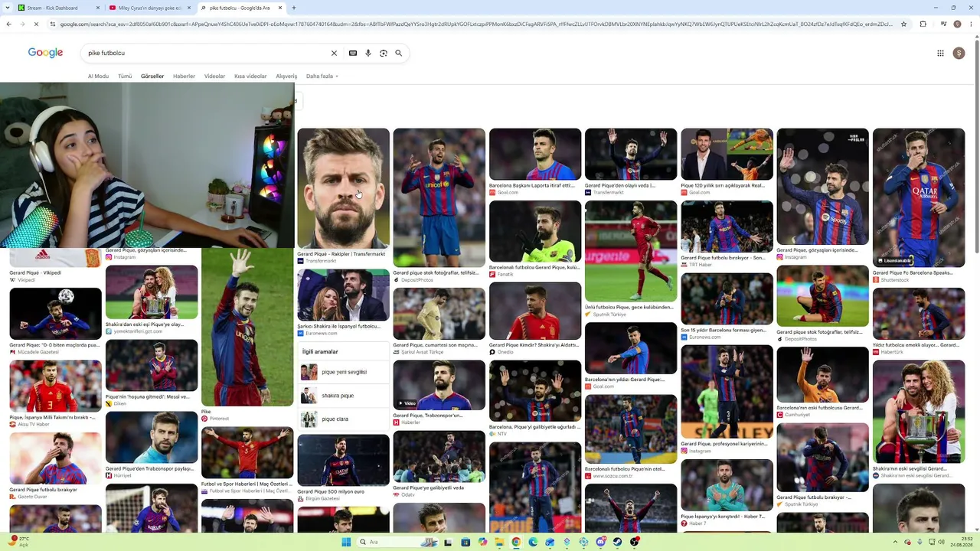Open the Google account avatar menu

[x=959, y=53]
